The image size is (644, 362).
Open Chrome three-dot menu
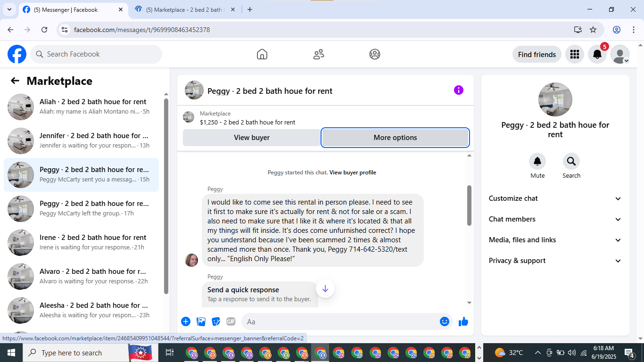coord(633,30)
